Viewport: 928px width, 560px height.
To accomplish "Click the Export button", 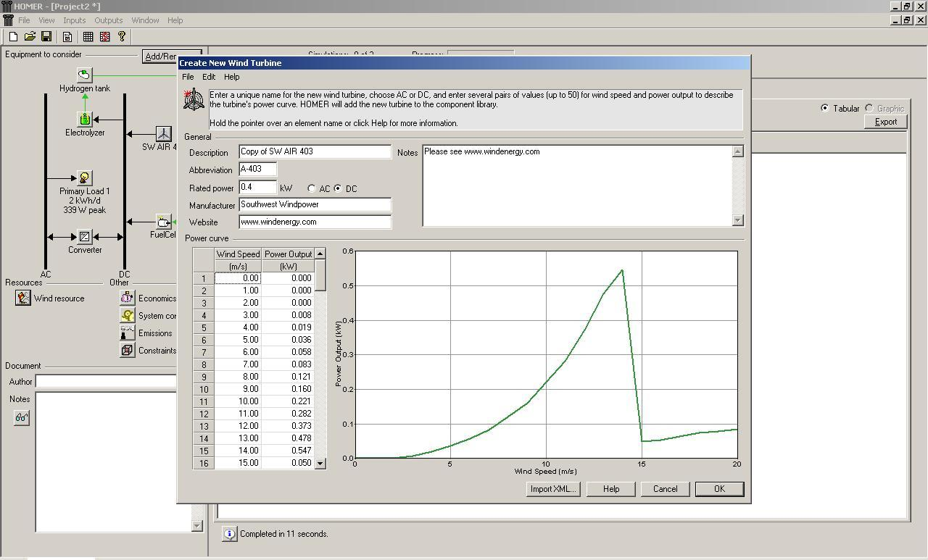I will 885,122.
